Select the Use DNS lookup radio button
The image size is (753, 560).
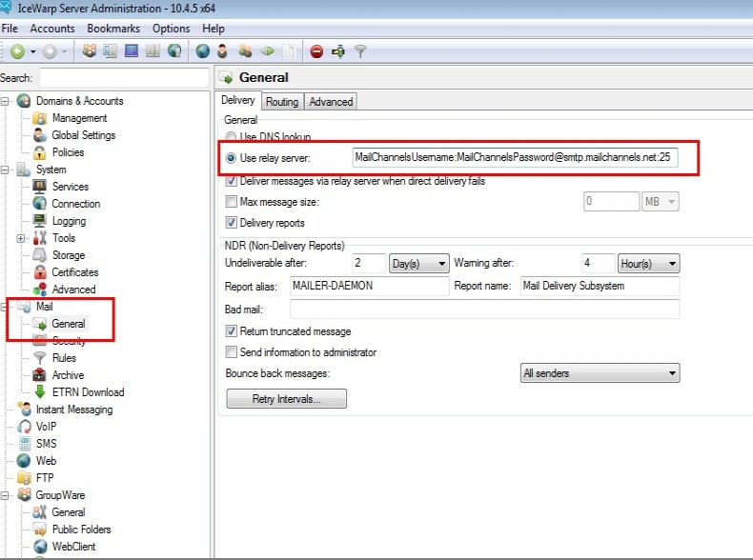coord(231,137)
